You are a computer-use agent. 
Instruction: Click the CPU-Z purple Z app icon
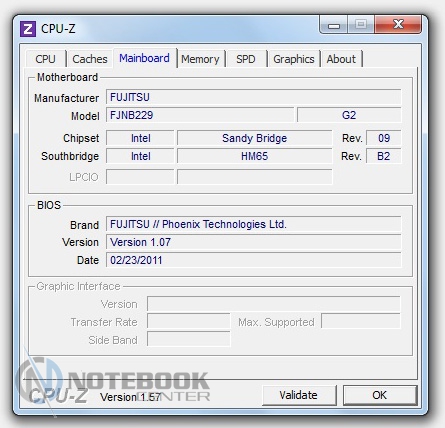click(x=28, y=29)
